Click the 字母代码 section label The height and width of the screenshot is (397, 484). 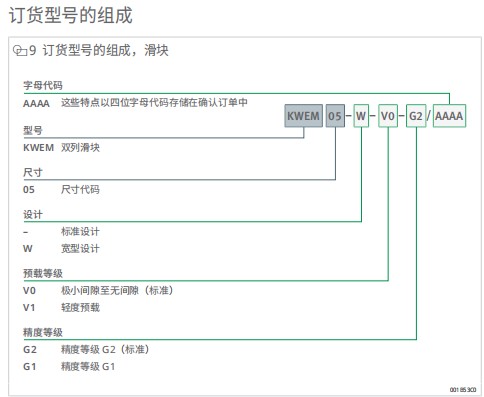[43, 85]
